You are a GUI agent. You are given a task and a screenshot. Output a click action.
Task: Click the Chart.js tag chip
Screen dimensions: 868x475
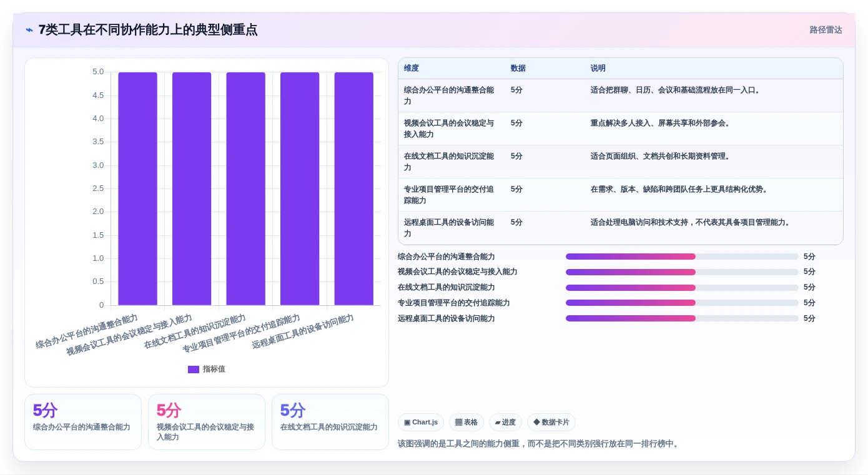(x=421, y=423)
